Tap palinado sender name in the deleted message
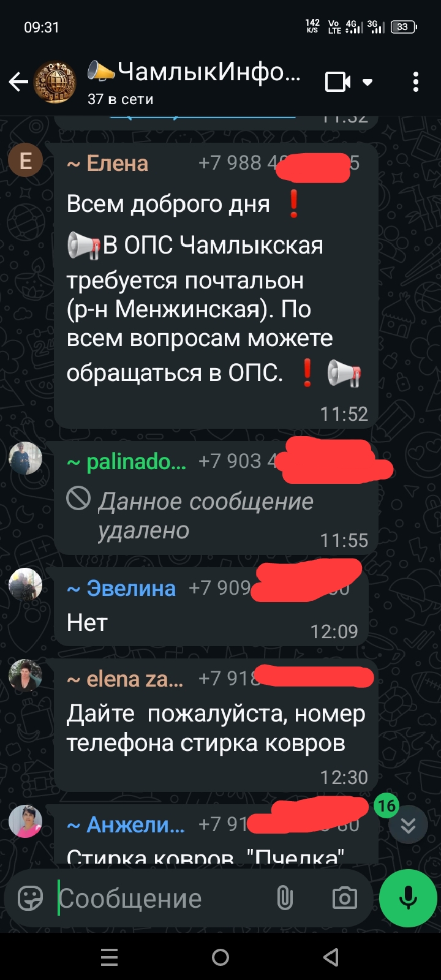Viewport: 441px width, 980px height. [126, 462]
